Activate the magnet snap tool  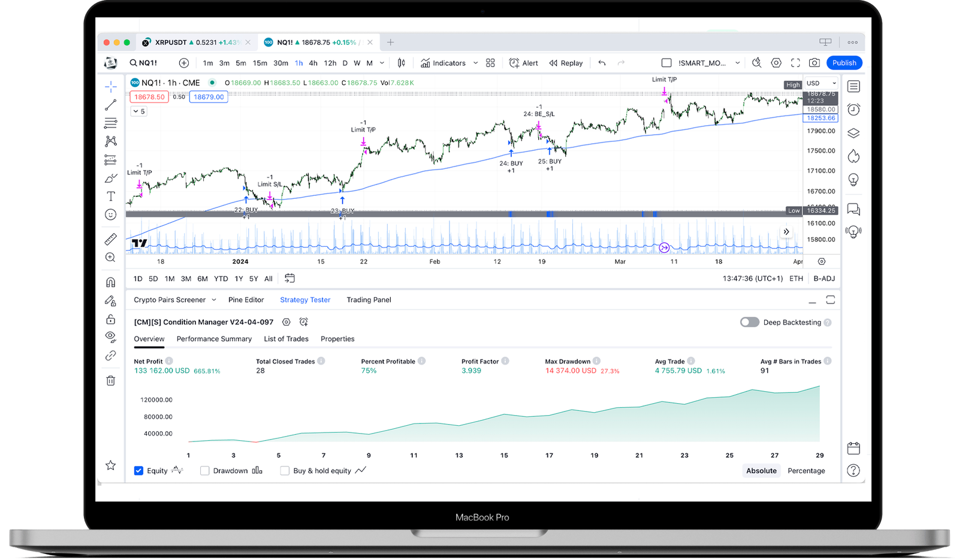110,281
